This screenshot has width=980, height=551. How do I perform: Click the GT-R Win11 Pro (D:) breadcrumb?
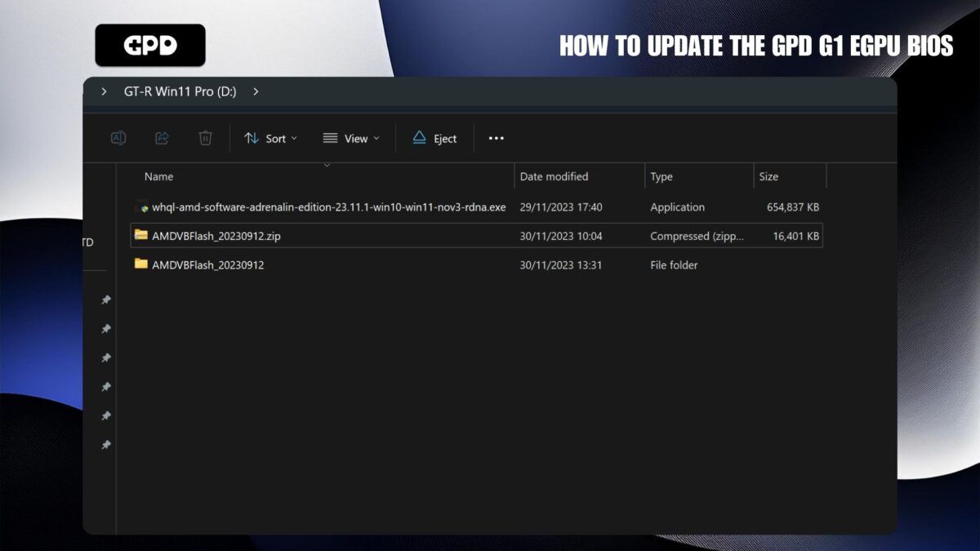[x=180, y=91]
